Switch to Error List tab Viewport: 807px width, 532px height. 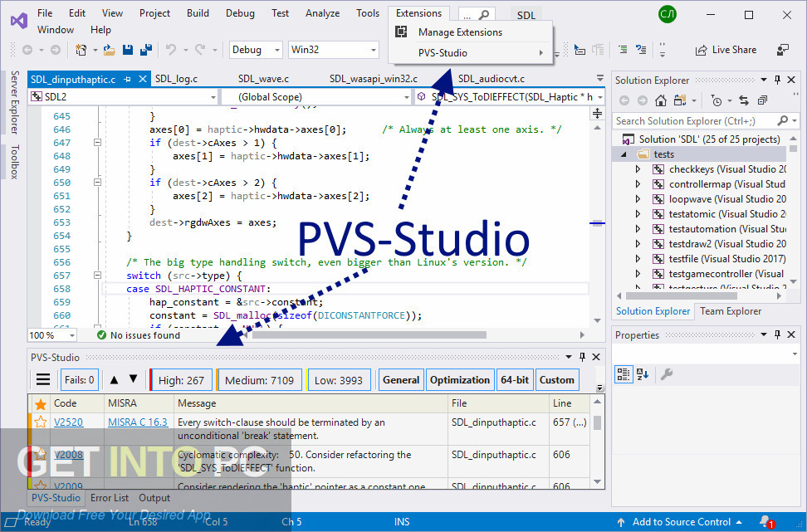coord(109,498)
